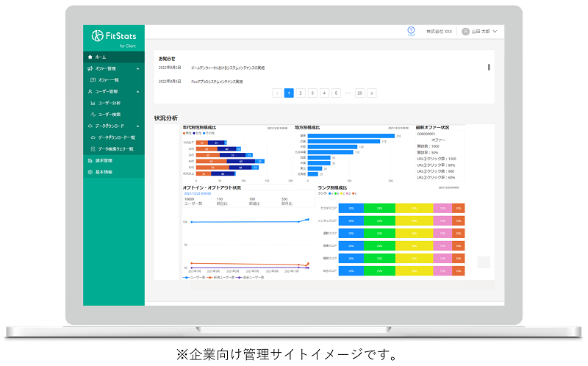The height and width of the screenshot is (366, 588).
Task: Click the 2021/12/23 date in opt-in panel
Action: 198,193
